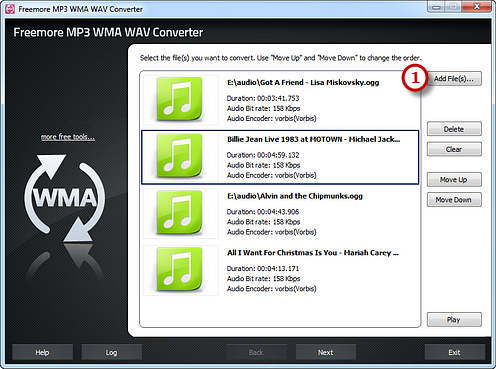This screenshot has height=369, width=496.
Task: Click Duration: 00:04:13.171 text
Action: [x=263, y=268]
